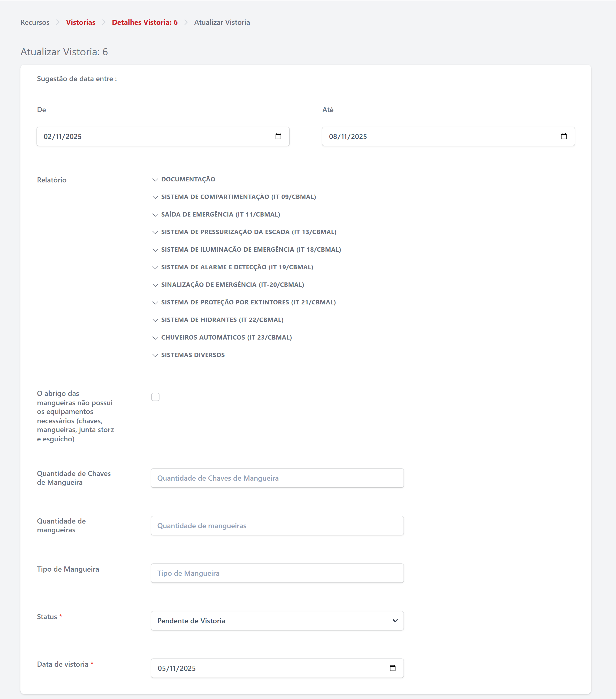Go to Vistorias breadcrumb link

coord(81,22)
